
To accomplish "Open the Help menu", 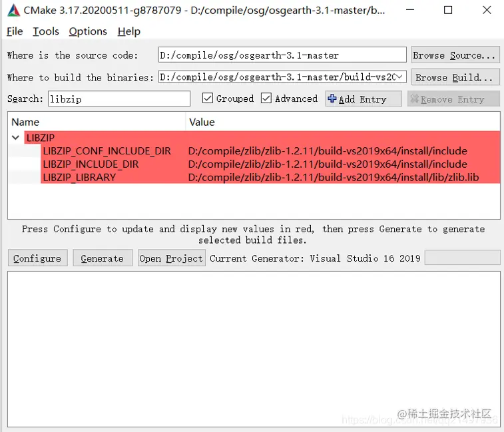I will [129, 31].
